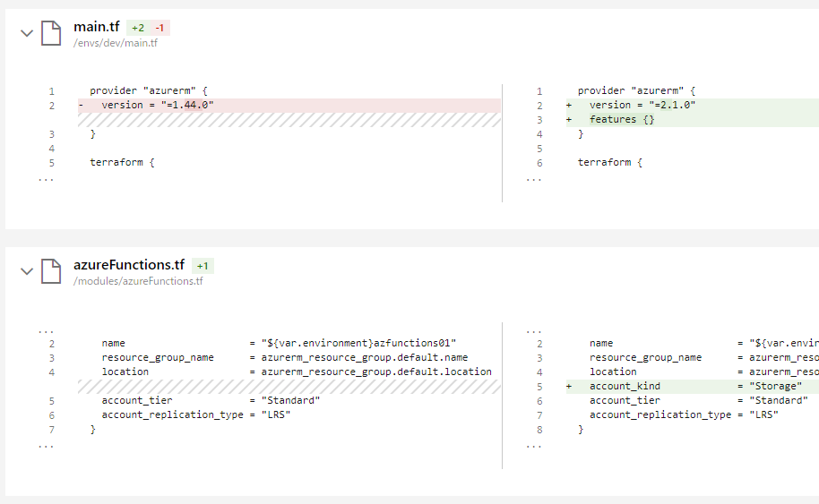Click the /envs/dev/main.tf path
This screenshot has width=819, height=504.
point(116,43)
